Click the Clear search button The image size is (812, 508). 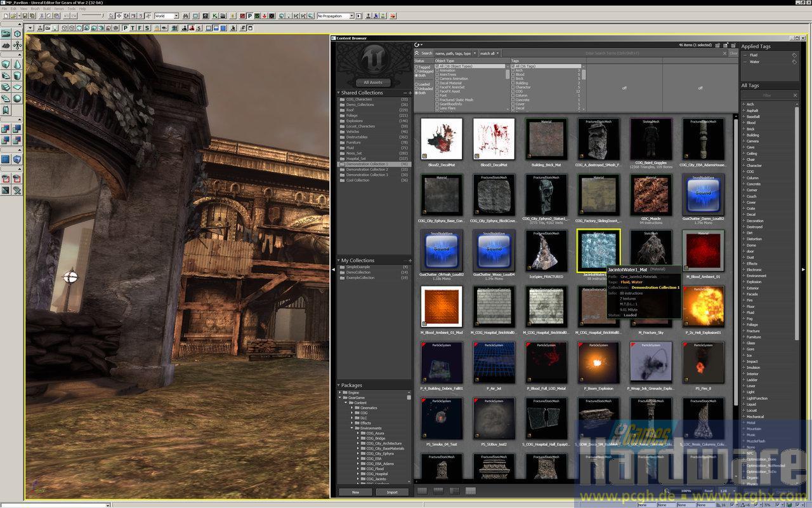[x=733, y=53]
